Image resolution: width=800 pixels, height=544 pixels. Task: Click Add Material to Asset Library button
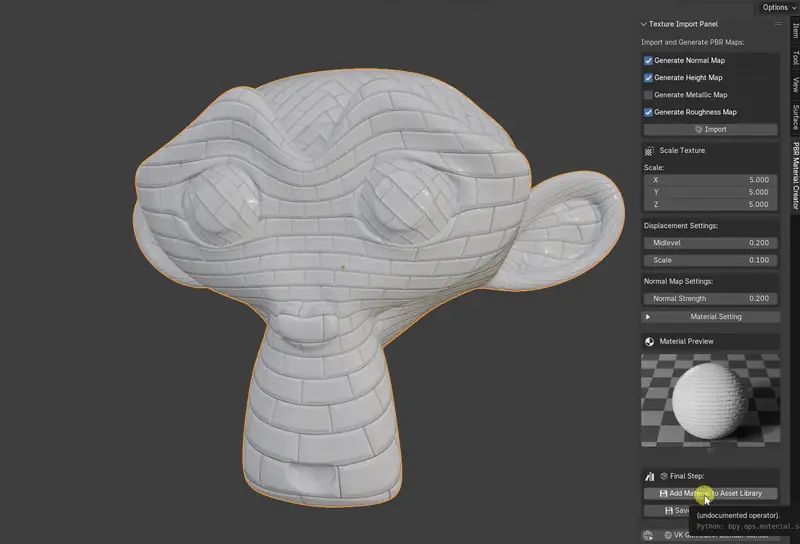(x=710, y=493)
